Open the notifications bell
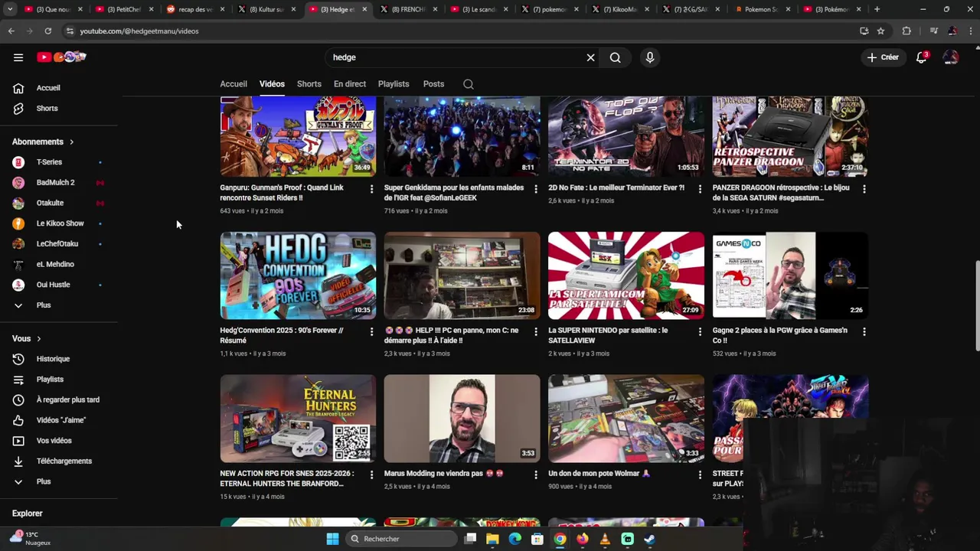This screenshot has width=980, height=551. [921, 57]
